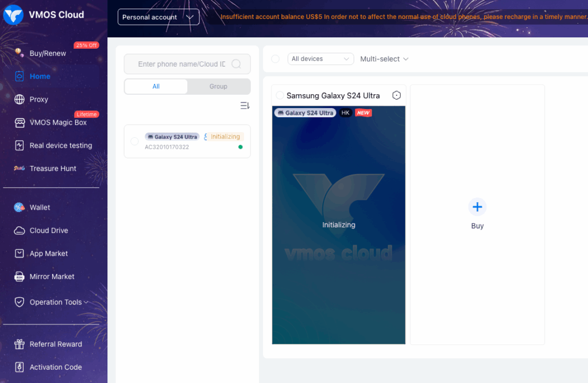Open Wallet using its sidebar icon
Image resolution: width=588 pixels, height=383 pixels.
pos(18,207)
